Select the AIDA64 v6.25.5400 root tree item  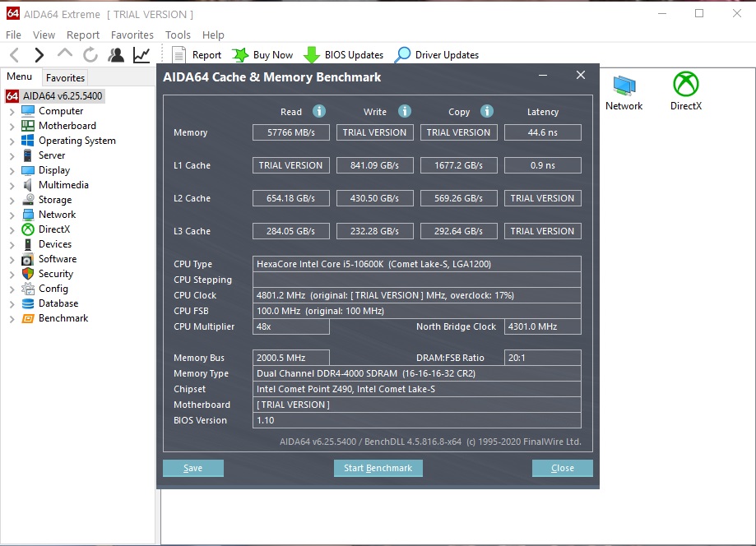click(x=63, y=96)
